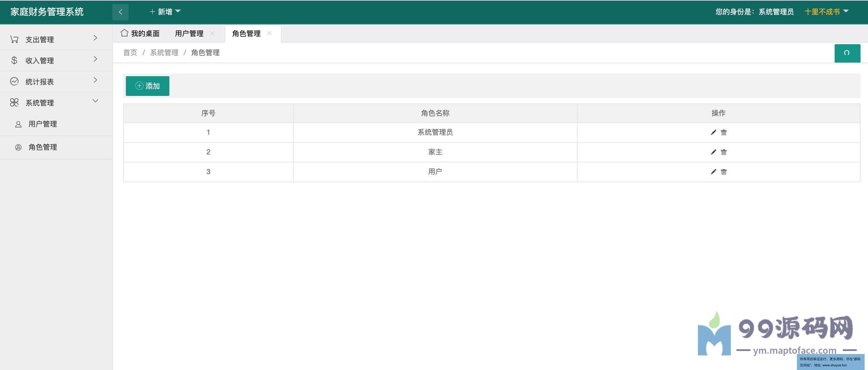Screen dimensions: 868x370
Task: Click 首页 in the breadcrumb
Action: pyautogui.click(x=130, y=53)
